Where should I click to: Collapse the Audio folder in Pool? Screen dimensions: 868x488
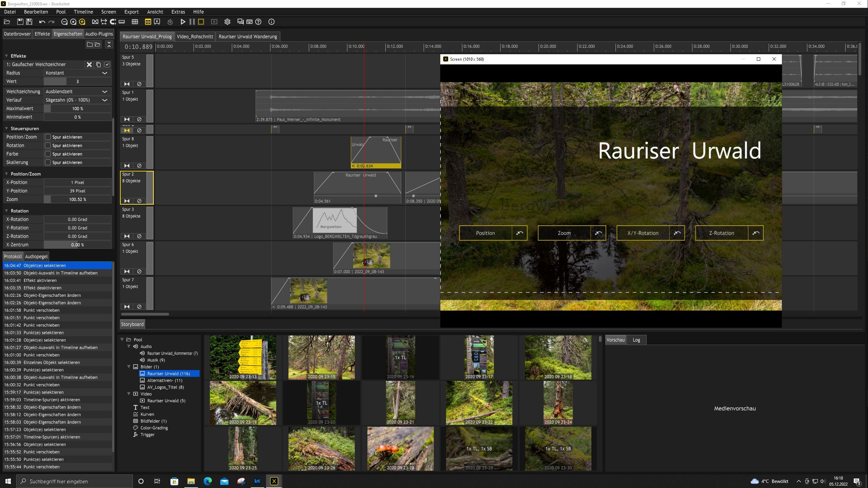point(129,346)
